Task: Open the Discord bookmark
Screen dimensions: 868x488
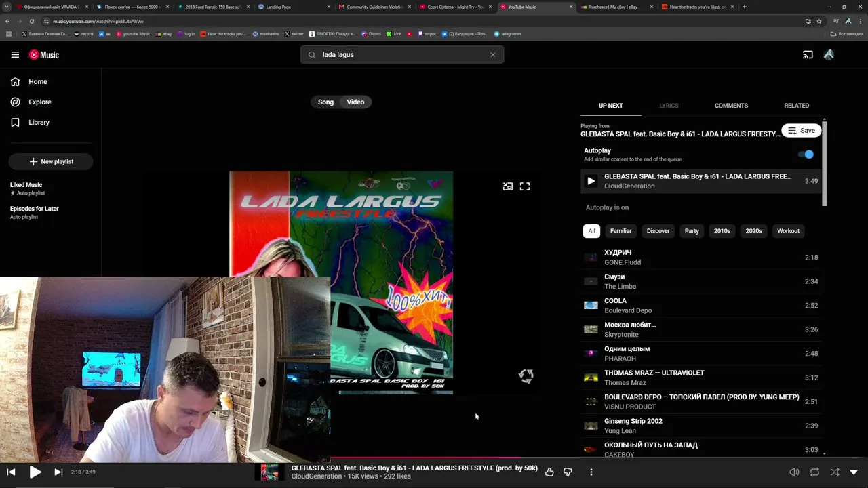Action: click(372, 34)
